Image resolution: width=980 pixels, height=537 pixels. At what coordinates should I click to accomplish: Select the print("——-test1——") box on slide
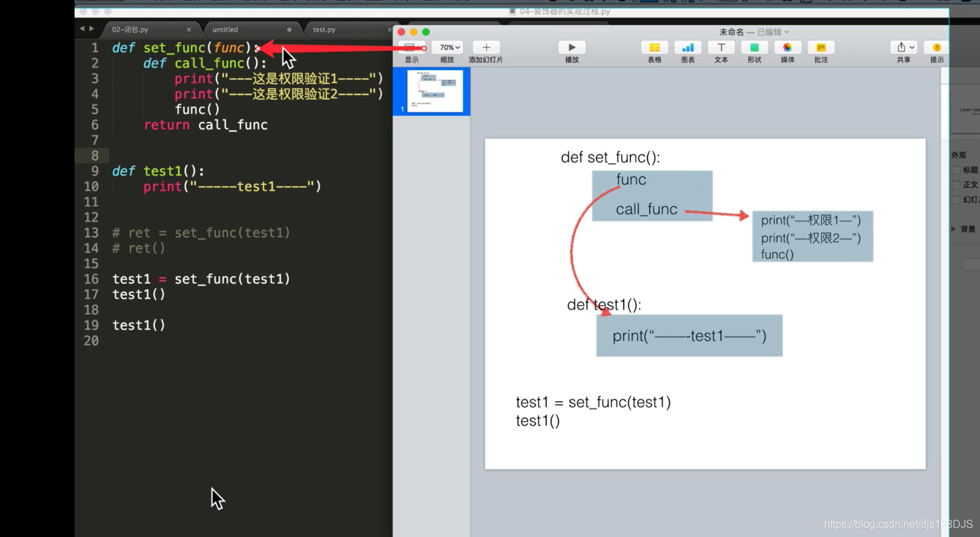(x=689, y=335)
